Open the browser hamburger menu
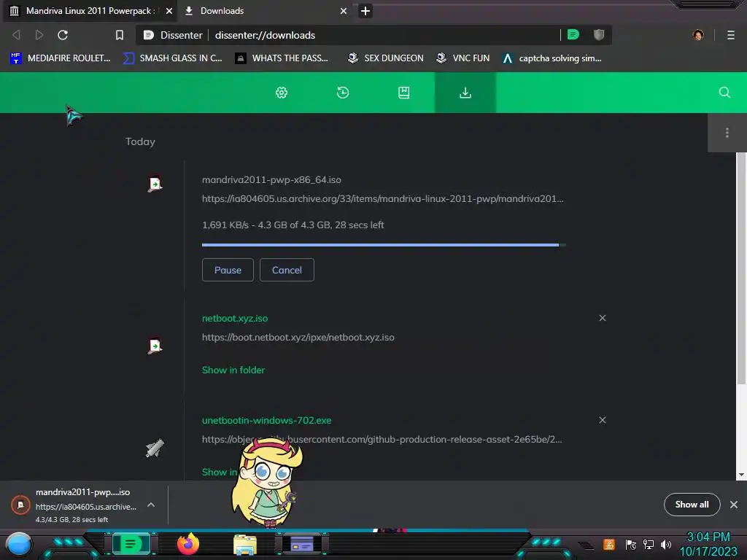The image size is (747, 560). tap(730, 35)
